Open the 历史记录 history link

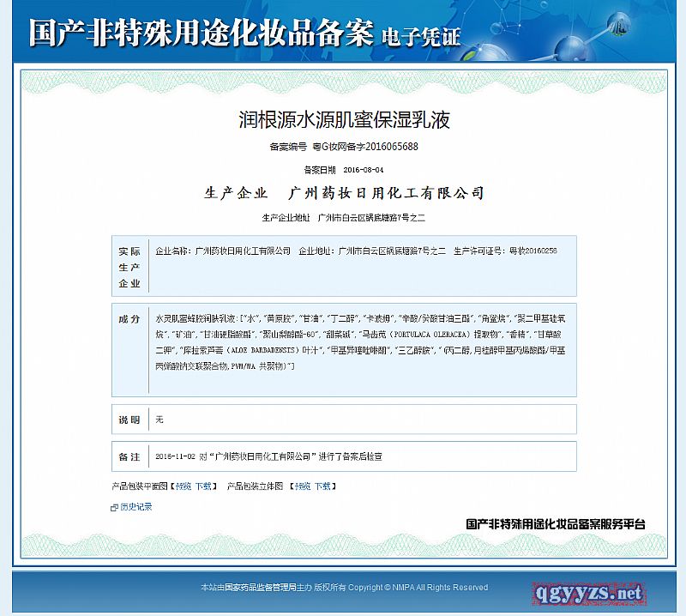coord(136,507)
